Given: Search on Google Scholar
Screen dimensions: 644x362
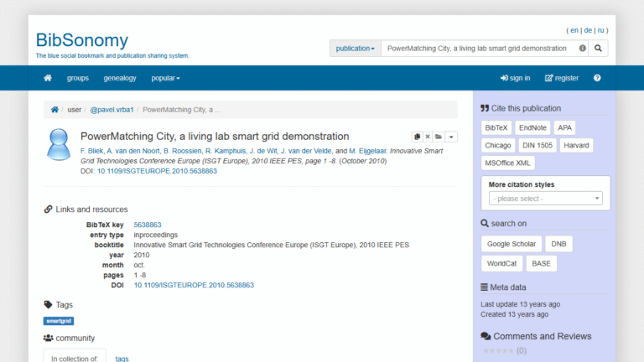Looking at the screenshot, I should click(512, 244).
